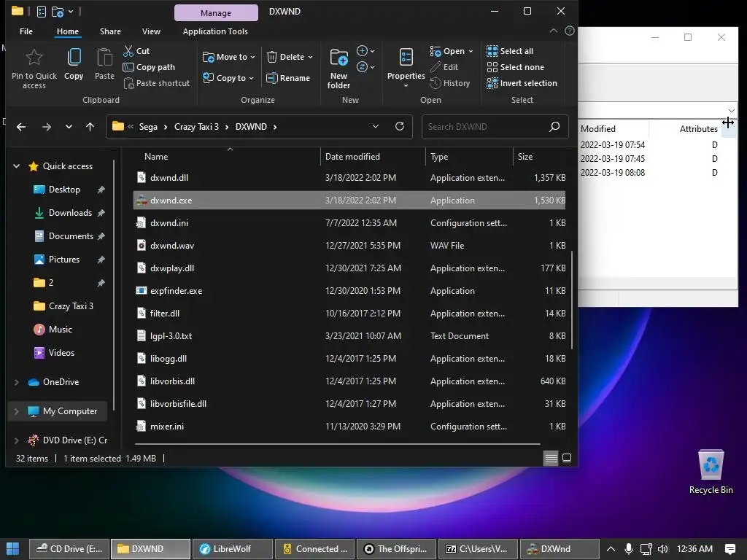747x560 pixels.
Task: Select the dxwnd.ini file
Action: (349, 223)
